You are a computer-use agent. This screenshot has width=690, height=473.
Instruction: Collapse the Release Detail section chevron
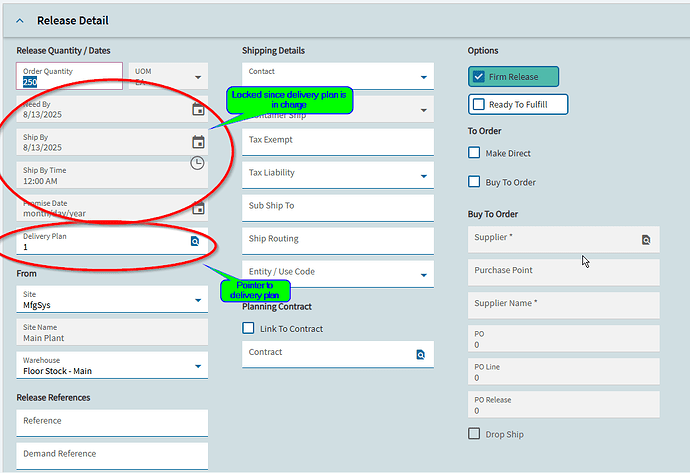(x=20, y=21)
